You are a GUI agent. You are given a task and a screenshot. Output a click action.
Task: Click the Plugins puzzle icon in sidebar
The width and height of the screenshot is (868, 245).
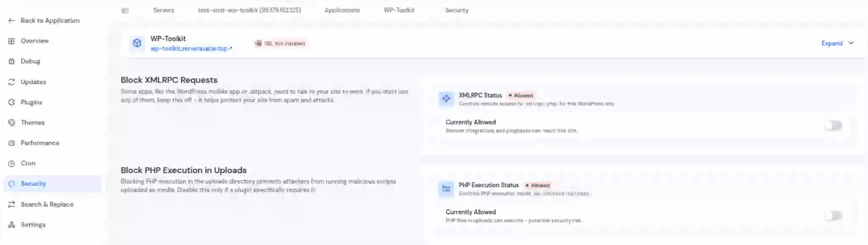click(x=11, y=102)
